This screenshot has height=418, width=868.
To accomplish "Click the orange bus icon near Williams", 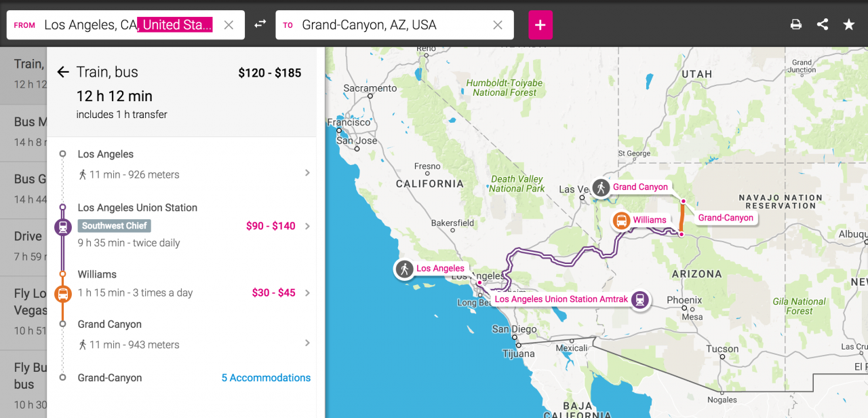I will 62,294.
